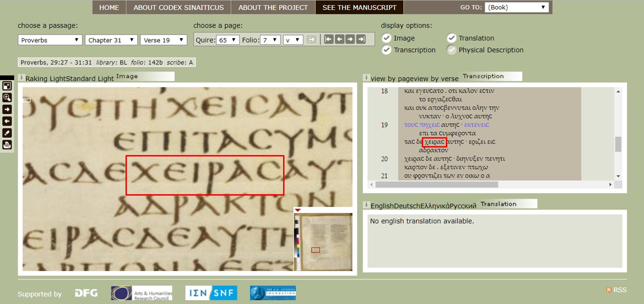This screenshot has width=644, height=304.
Task: Click verse number 18 in transcription
Action: click(x=384, y=91)
